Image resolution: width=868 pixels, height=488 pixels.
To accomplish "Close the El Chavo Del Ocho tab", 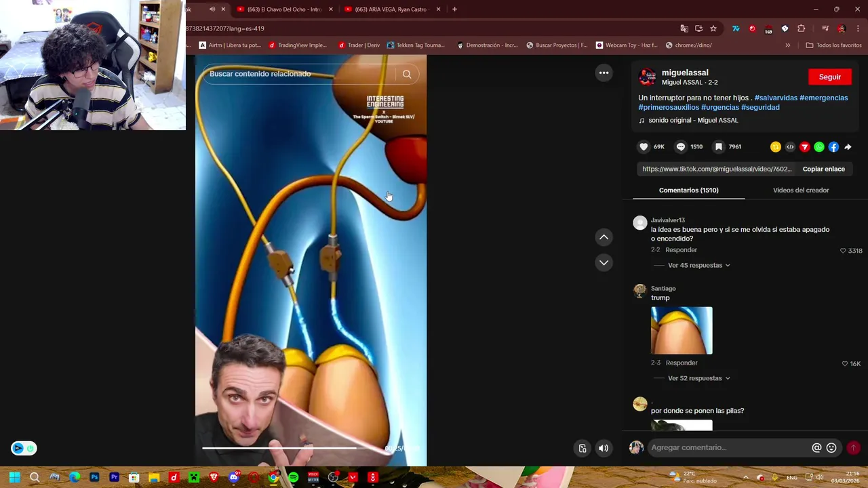I will point(330,9).
